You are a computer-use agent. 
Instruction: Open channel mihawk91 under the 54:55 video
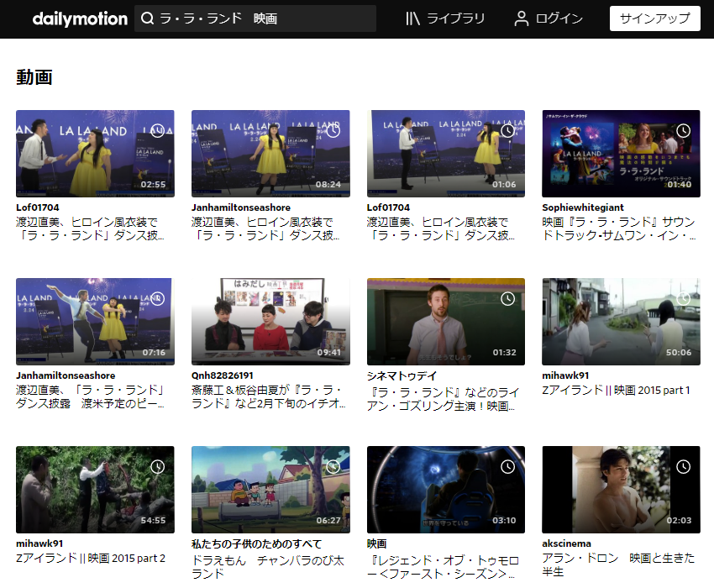pyautogui.click(x=39, y=543)
